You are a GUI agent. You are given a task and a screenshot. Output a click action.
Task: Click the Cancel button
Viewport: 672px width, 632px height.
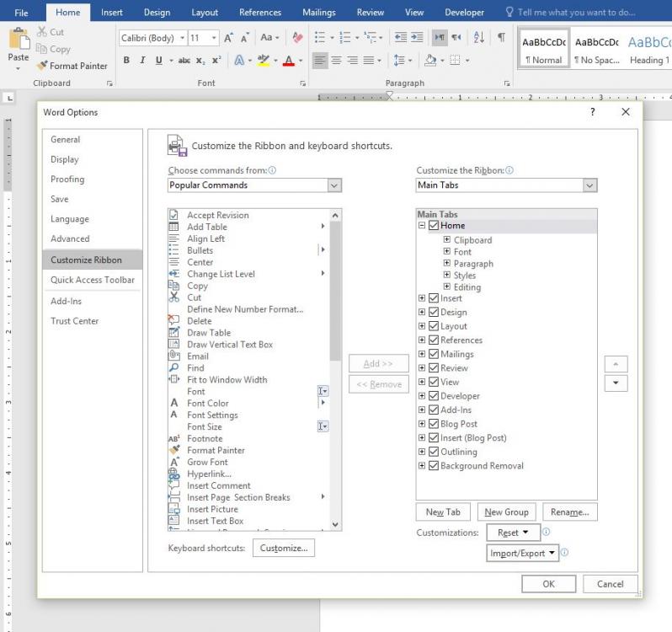pyautogui.click(x=611, y=584)
